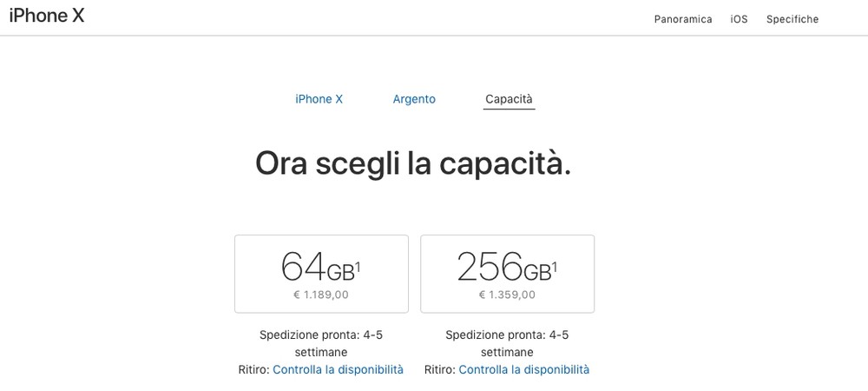Click the € 1.189,00 price
The width and height of the screenshot is (868, 391).
[x=321, y=295]
